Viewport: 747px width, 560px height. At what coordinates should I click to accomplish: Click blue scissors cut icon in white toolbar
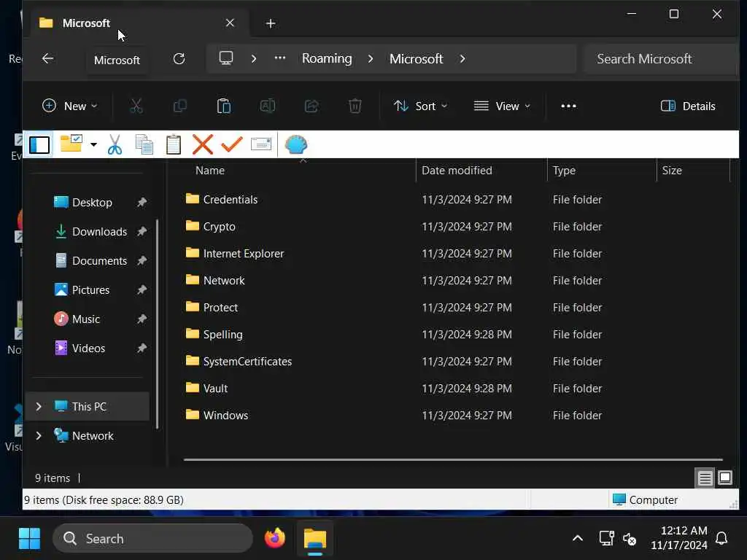115,144
